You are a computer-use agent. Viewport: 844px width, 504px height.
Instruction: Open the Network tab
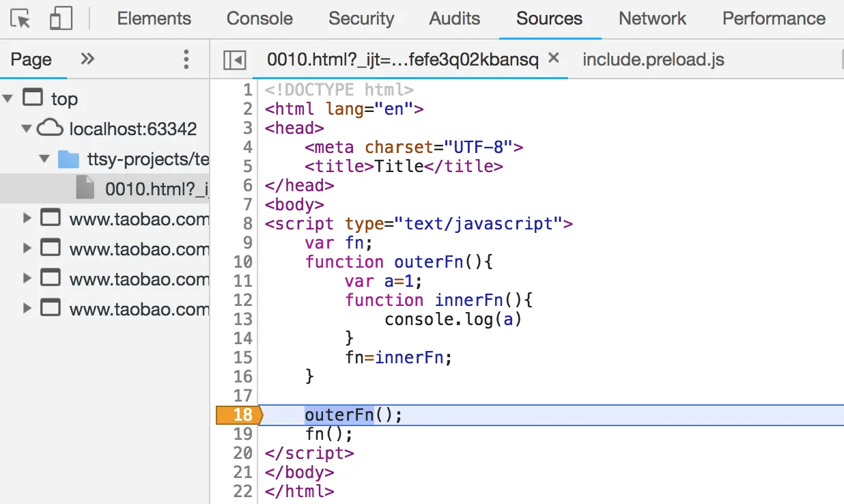point(652,19)
